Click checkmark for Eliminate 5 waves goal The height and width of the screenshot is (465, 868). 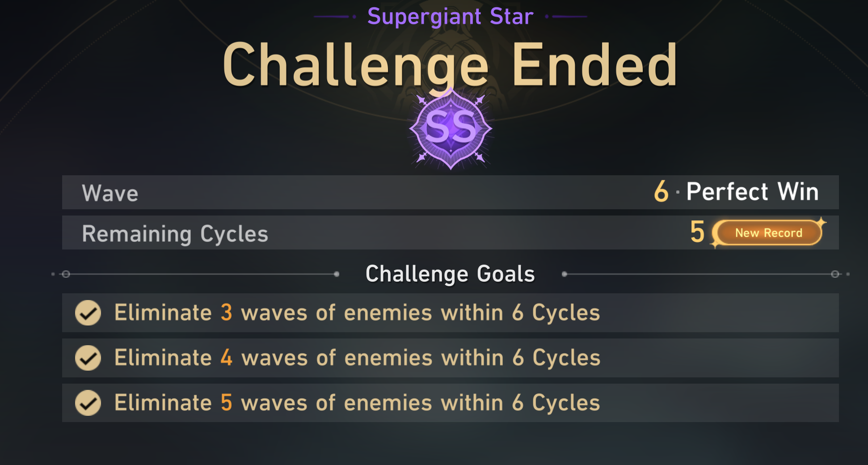tap(88, 403)
